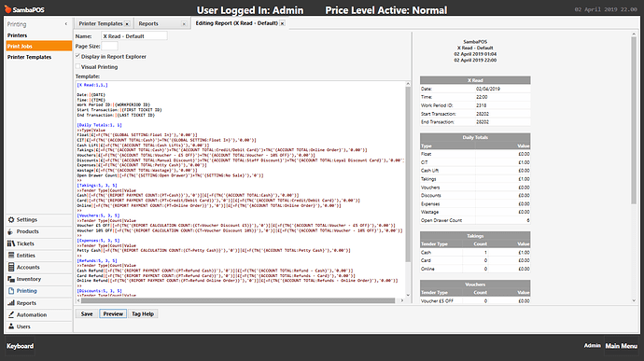Image resolution: width=644 pixels, height=361 pixels.
Task: Toggle Display in Report Explorer checkbox
Action: click(77, 56)
